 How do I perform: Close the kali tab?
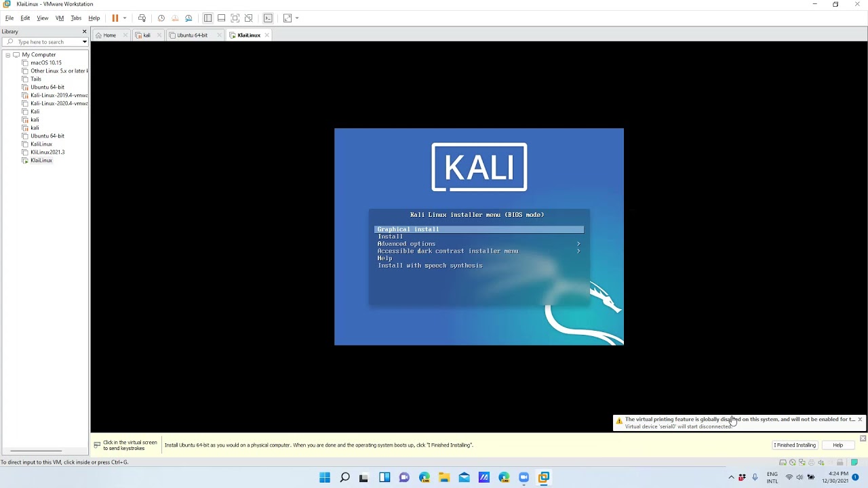pyautogui.click(x=159, y=35)
